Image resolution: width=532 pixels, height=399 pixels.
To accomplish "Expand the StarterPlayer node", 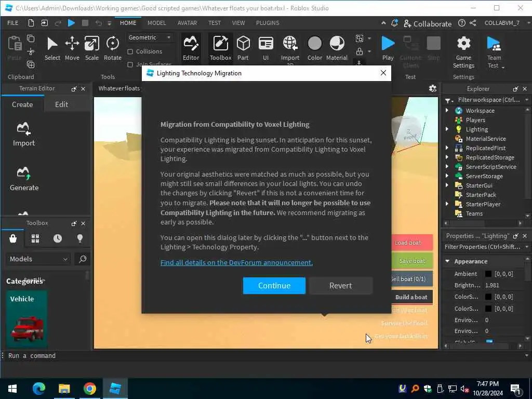I will pos(447,204).
